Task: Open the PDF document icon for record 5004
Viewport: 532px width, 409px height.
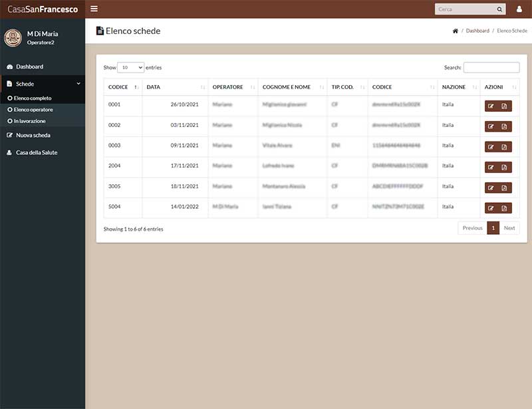Action: pos(504,208)
